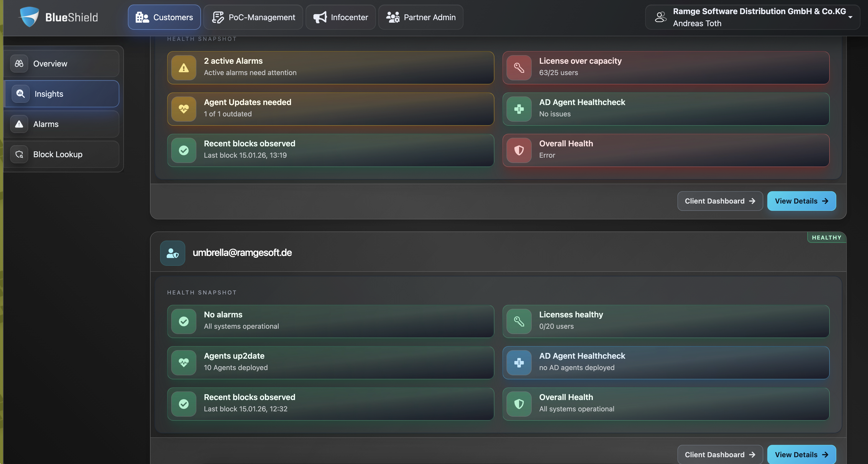Click the medical cross icon on AD Agent Healthcheck
Screen dimensions: 868x464
(519, 109)
